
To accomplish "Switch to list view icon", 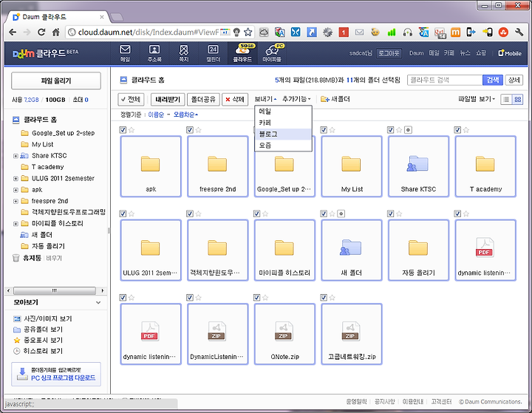I will point(506,100).
